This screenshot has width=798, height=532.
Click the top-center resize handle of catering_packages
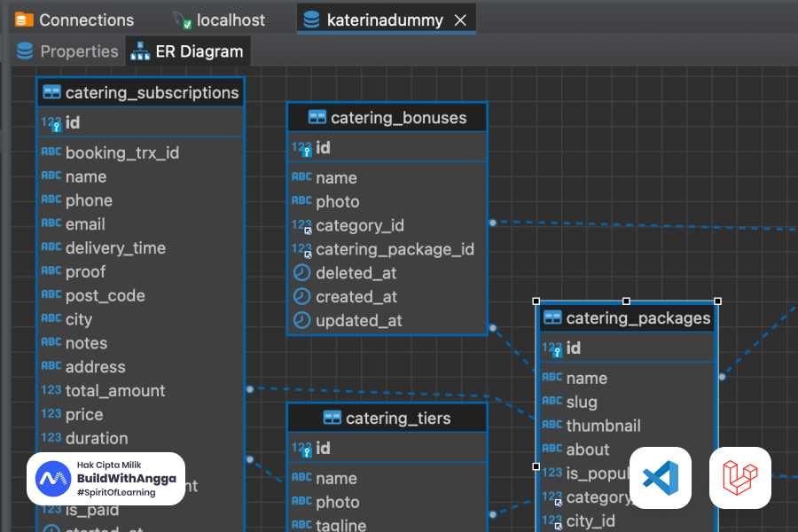pyautogui.click(x=627, y=301)
